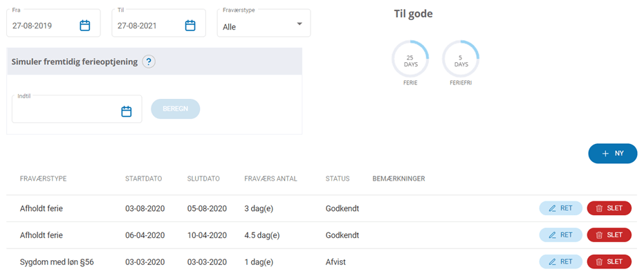The width and height of the screenshot is (644, 274).
Task: Add a new absence with NY button
Action: point(613,154)
